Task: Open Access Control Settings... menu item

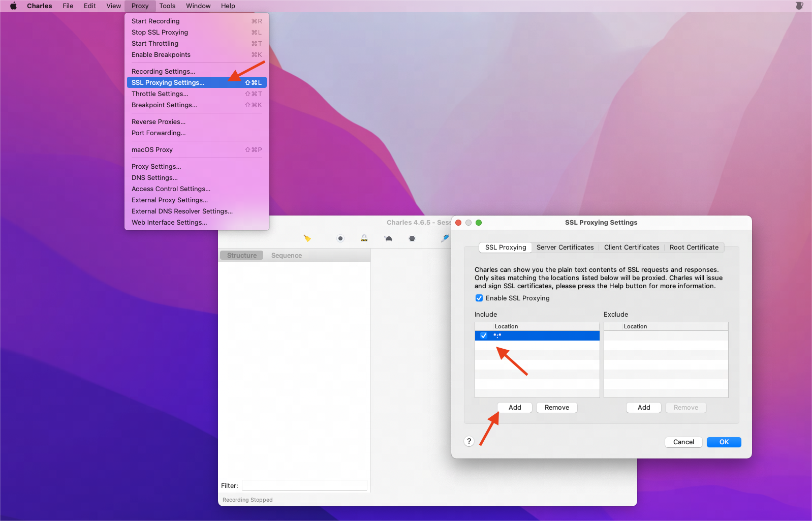Action: (197, 189)
